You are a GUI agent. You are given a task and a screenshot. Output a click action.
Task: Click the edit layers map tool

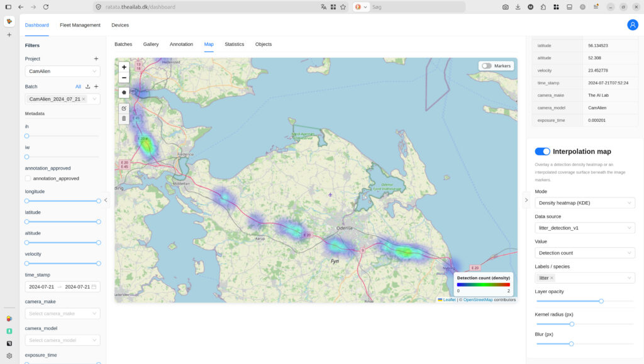(x=124, y=108)
